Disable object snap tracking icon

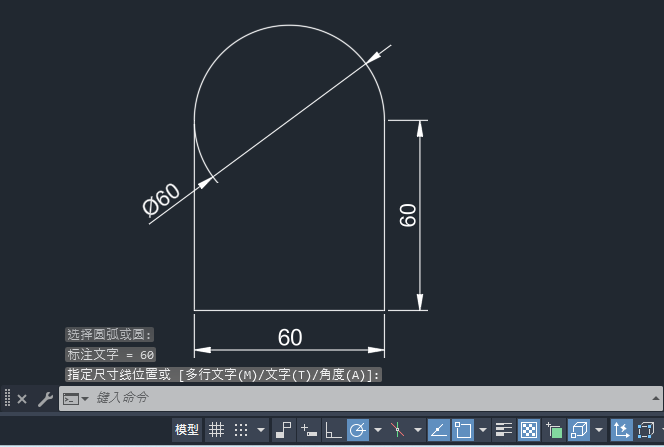coord(439,430)
